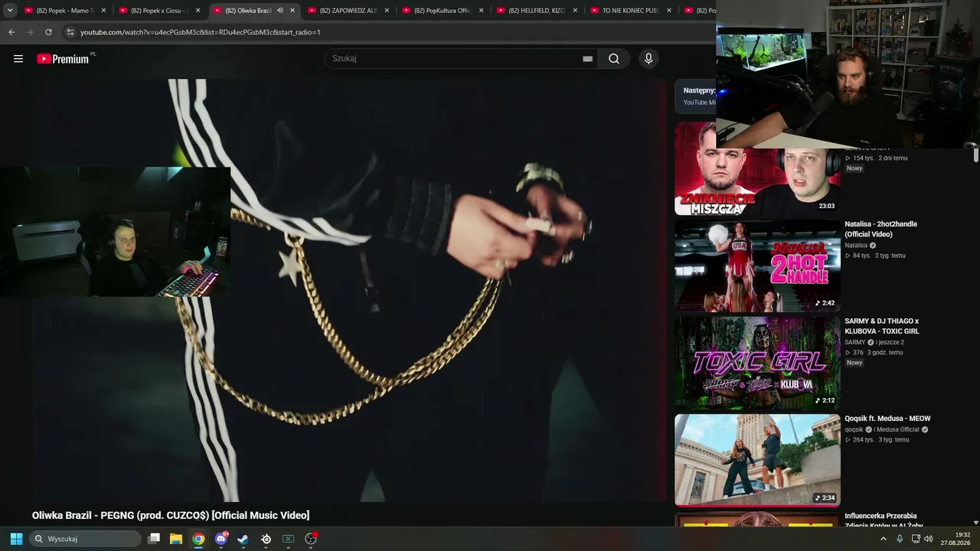Open the browser tab search dropdown
Screen dimensions: 980x551
point(10,11)
